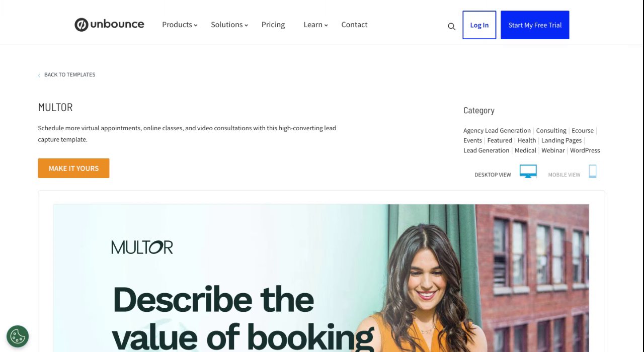Screen dimensions: 644x352
Task: Open the Agency Lead Generation category
Action: tap(497, 130)
